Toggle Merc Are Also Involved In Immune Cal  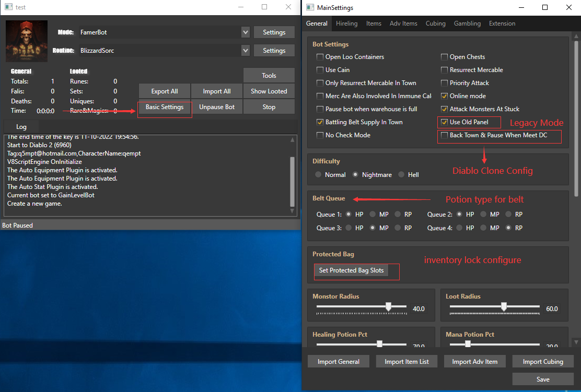[x=320, y=96]
